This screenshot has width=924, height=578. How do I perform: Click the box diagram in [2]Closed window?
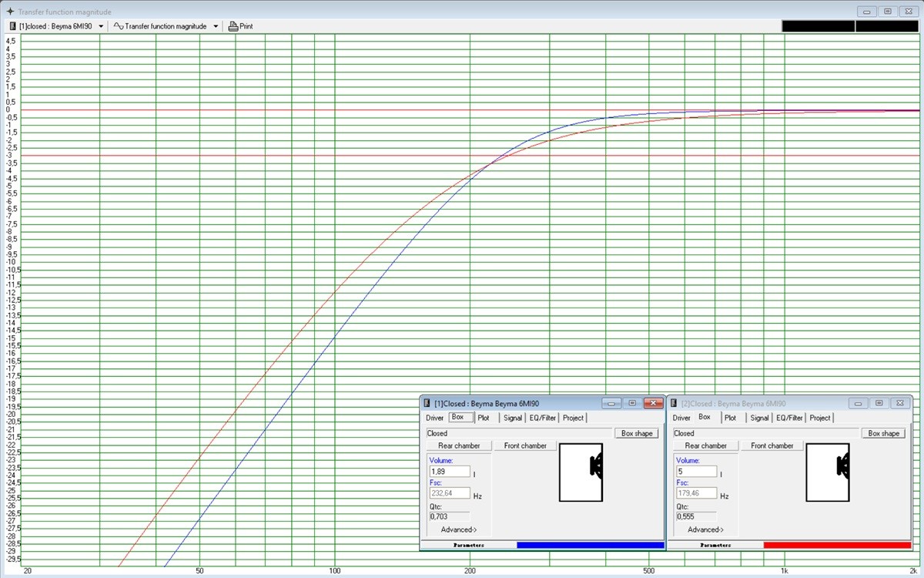point(828,472)
